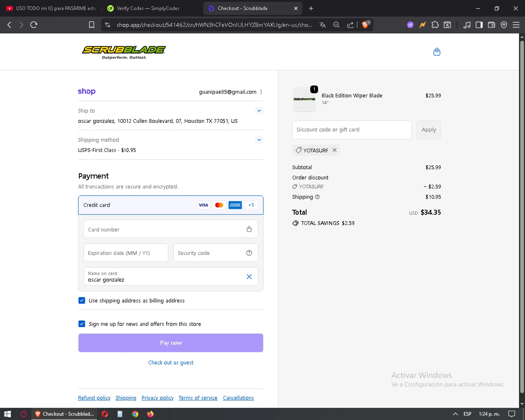Click the orange lightning extension icon
Viewport: 525px width, 420px height.
(423, 25)
